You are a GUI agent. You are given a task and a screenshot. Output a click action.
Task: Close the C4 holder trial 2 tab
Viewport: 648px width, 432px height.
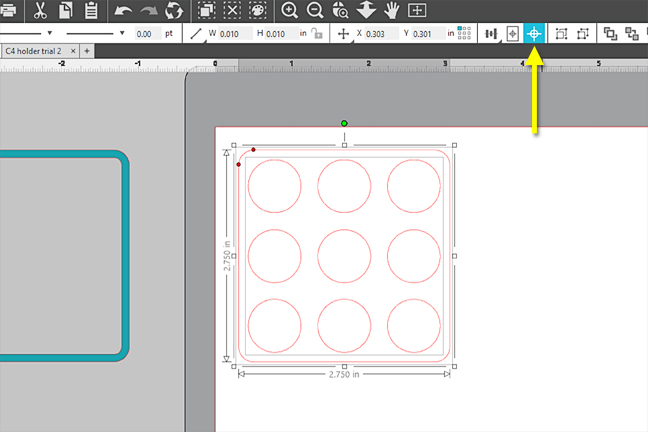tap(73, 50)
